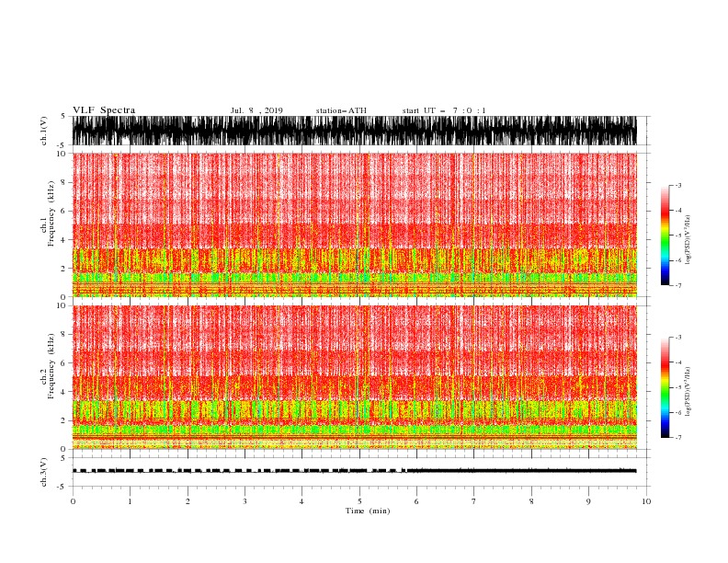Click the ch.1 frequency tick label 8
Viewport: 728px width, 563px height.
click(63, 182)
